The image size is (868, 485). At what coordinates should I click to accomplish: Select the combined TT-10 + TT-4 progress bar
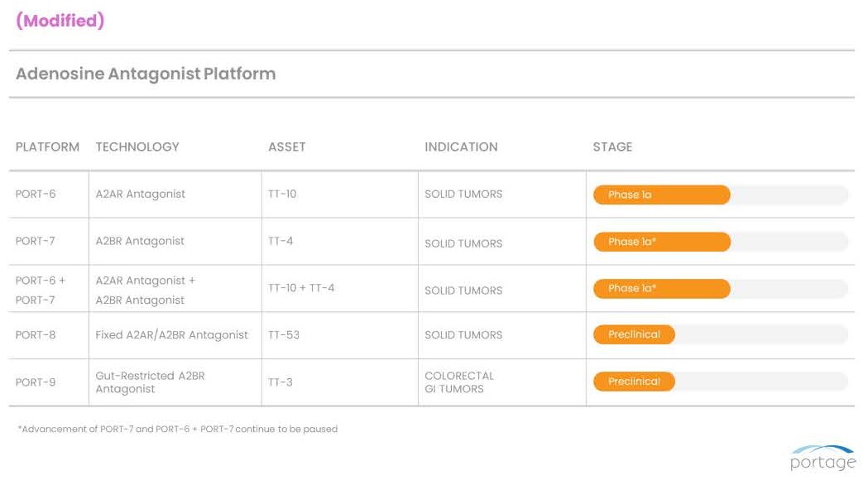coord(661,289)
